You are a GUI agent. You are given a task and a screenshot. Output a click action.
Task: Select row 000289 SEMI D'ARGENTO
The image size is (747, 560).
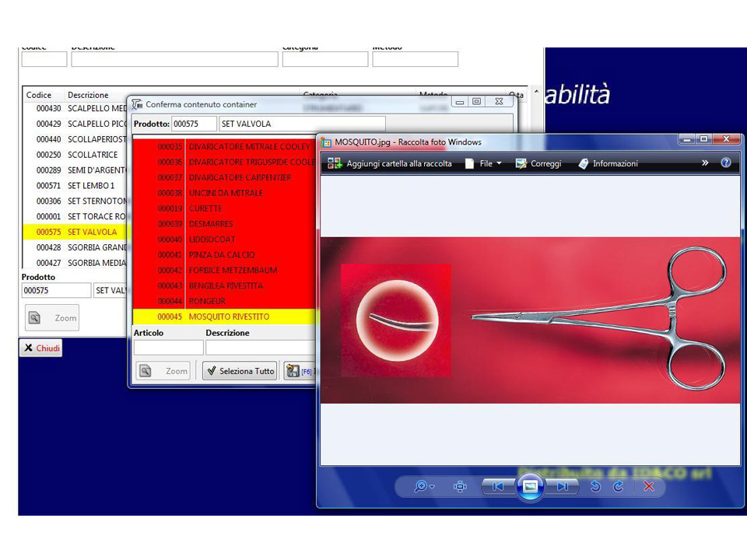[x=75, y=170]
